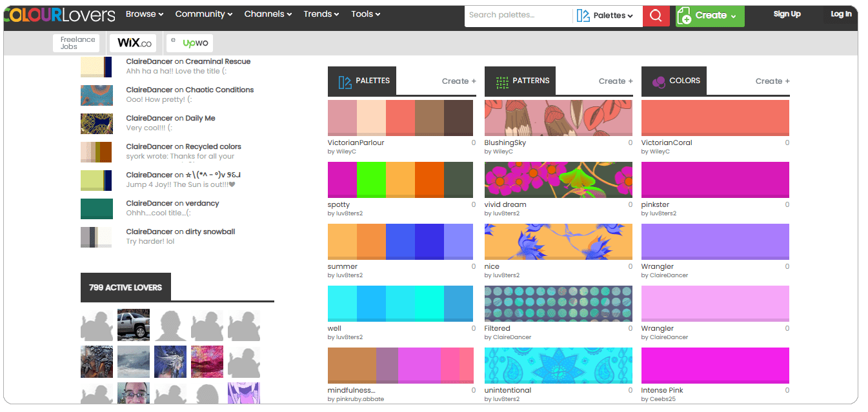Click the Log In button
Screen dimensions: 868x412
[x=840, y=14]
